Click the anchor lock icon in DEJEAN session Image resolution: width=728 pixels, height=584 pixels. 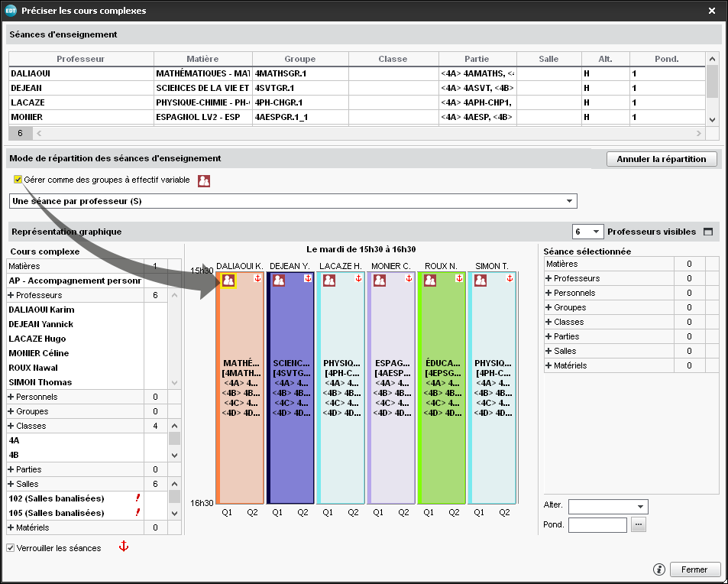[x=307, y=279]
